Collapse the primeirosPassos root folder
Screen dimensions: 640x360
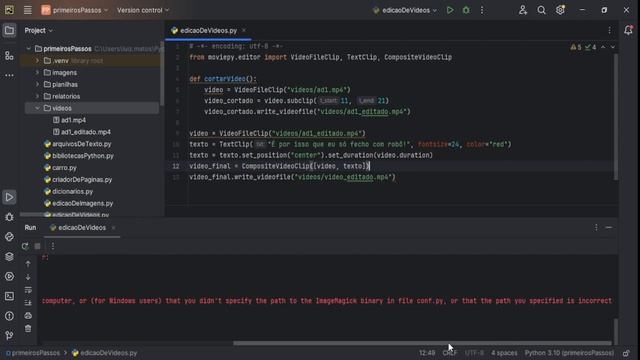29,49
